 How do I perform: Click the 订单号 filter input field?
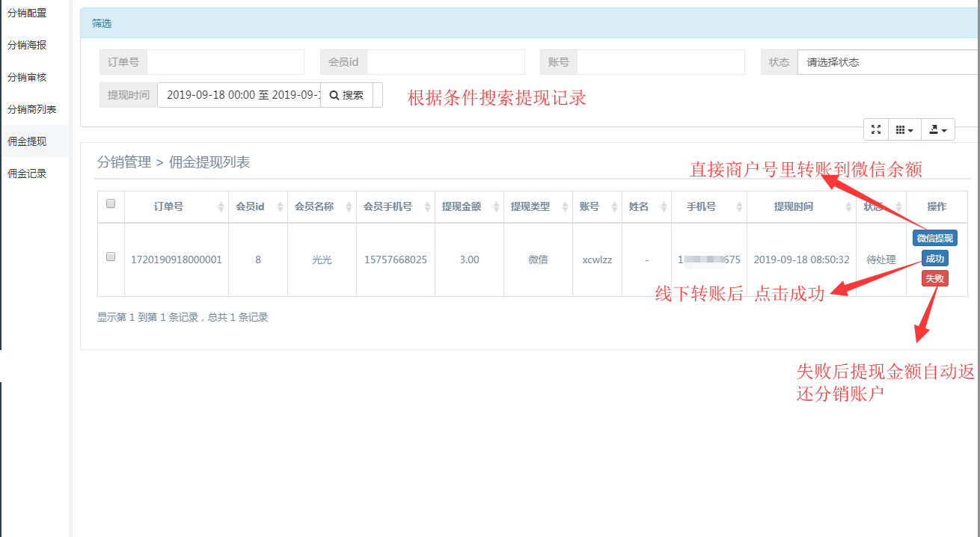[225, 62]
